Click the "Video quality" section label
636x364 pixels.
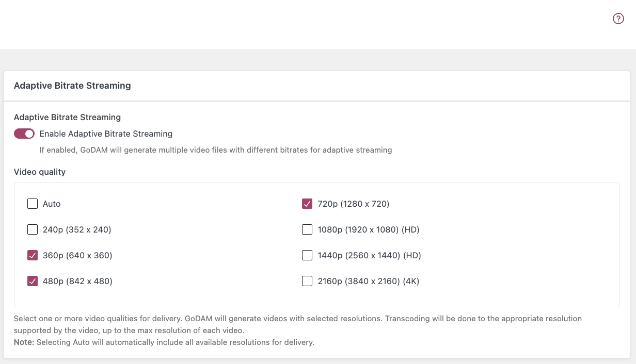coord(40,172)
